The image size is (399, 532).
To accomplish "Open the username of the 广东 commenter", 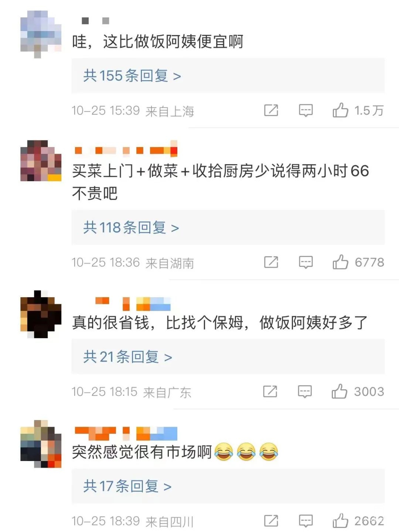I will 133,304.
